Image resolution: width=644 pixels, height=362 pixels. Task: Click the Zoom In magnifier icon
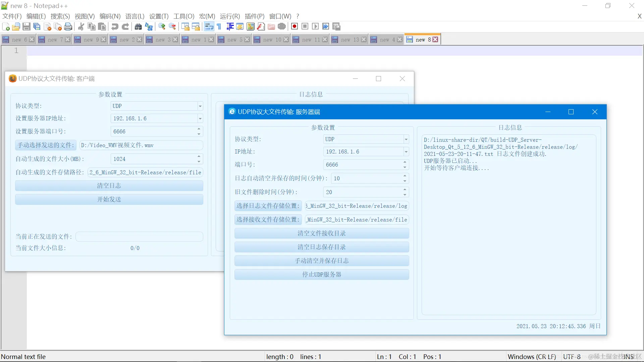point(162,26)
